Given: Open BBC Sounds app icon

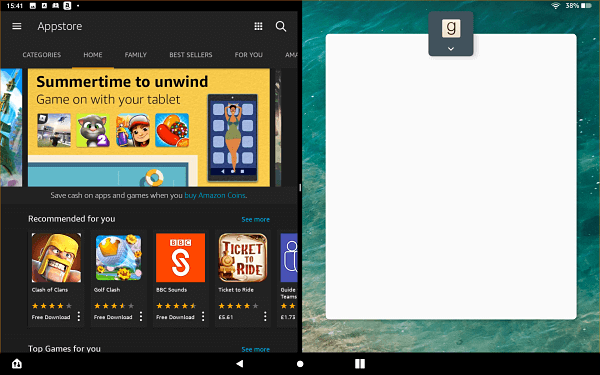Looking at the screenshot, I should 180,258.
